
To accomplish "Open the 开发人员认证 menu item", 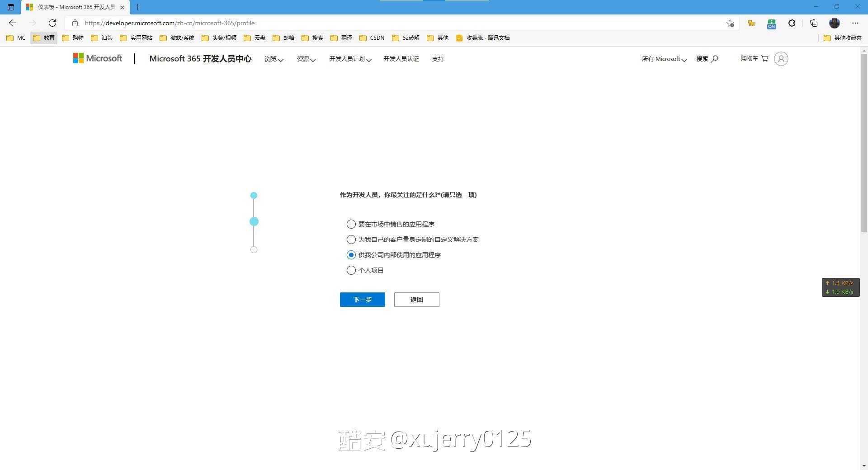I will 401,59.
